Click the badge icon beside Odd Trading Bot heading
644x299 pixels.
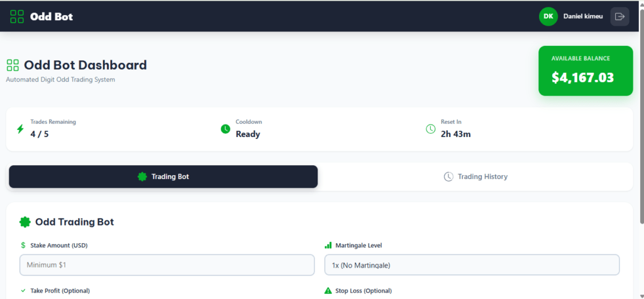click(25, 222)
